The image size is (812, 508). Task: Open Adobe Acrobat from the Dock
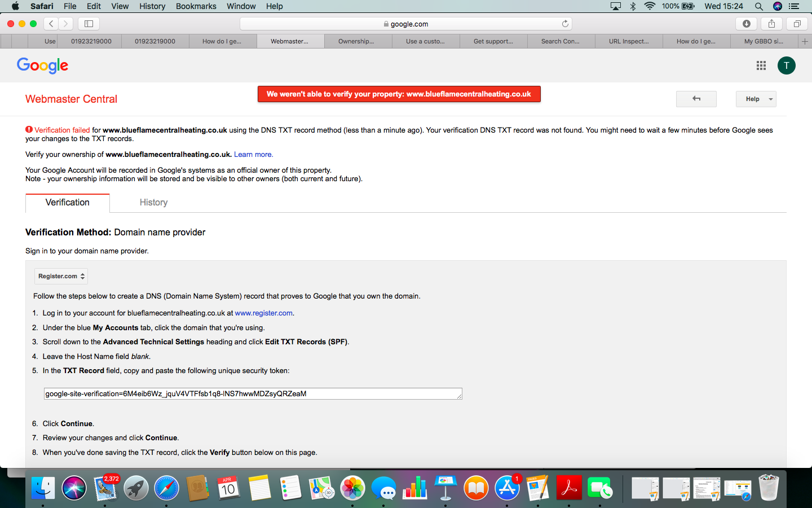pos(569,488)
